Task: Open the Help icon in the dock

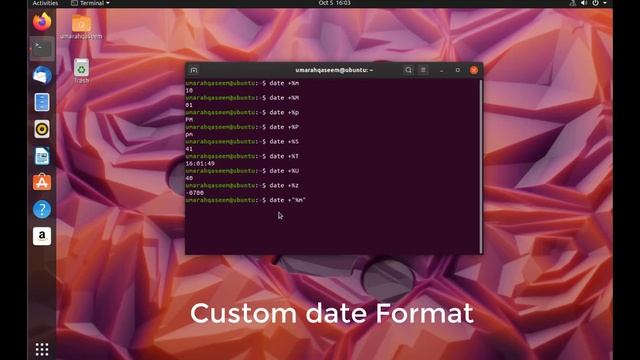Action: tap(42, 209)
